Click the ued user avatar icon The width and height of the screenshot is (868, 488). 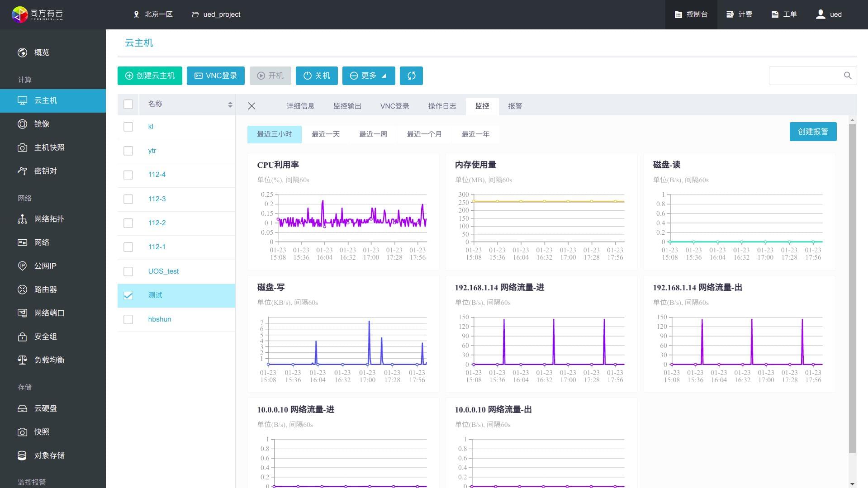point(820,14)
